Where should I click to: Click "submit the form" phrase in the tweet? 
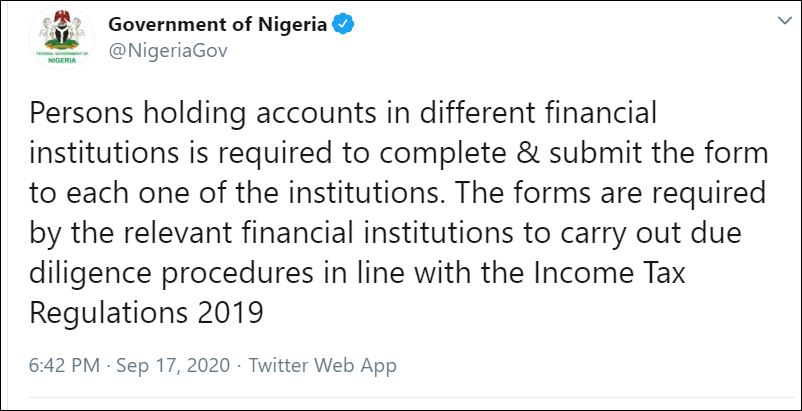coord(659,154)
